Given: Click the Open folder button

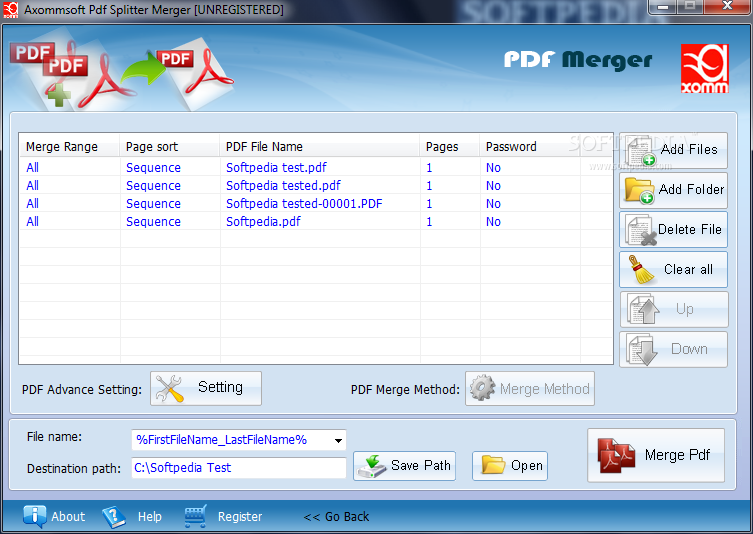Looking at the screenshot, I should (510, 466).
